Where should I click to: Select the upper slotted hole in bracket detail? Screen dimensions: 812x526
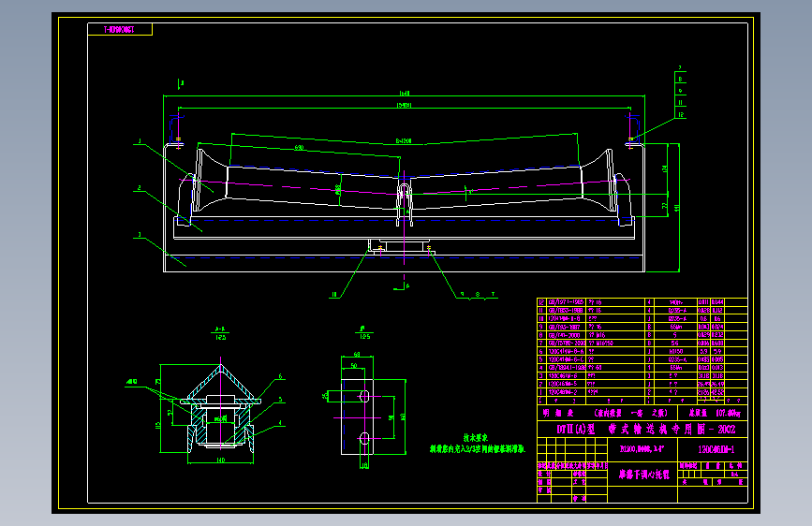click(364, 397)
